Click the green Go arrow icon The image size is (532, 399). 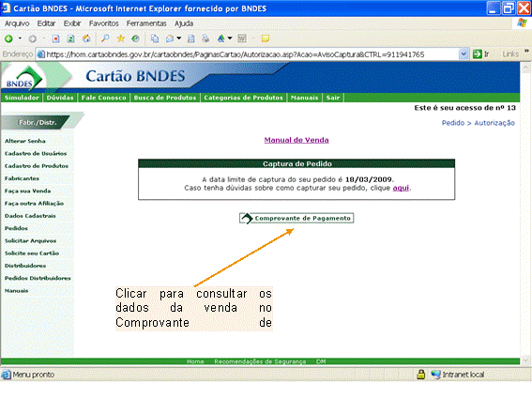point(477,54)
